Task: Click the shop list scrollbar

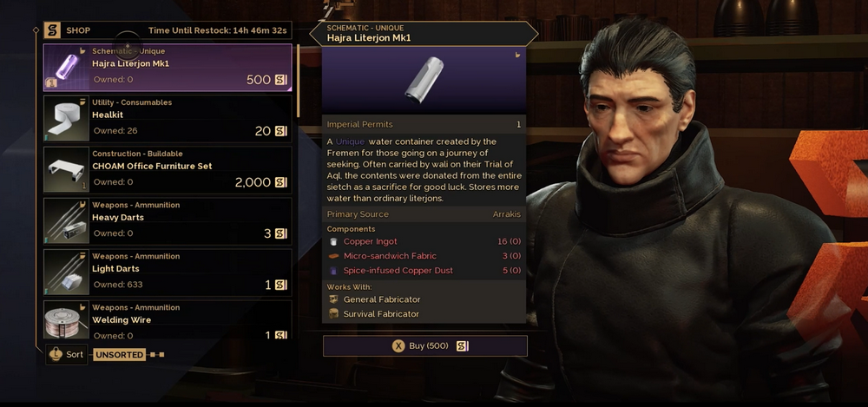Action: pyautogui.click(x=299, y=81)
